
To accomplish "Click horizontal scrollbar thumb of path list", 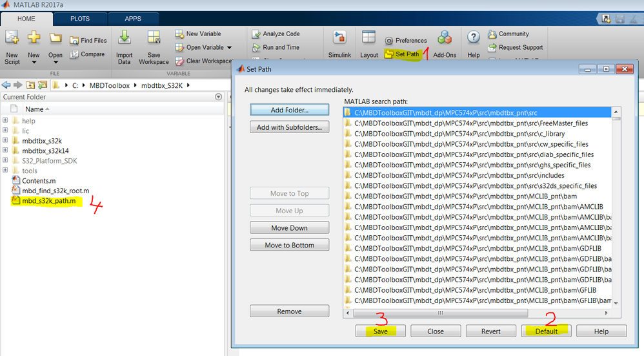I will [x=440, y=313].
